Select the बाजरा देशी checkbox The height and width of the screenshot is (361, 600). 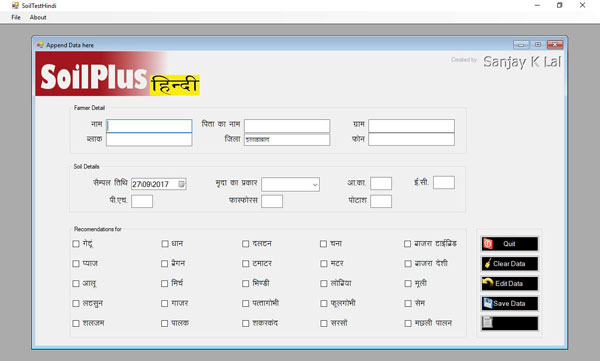408,264
